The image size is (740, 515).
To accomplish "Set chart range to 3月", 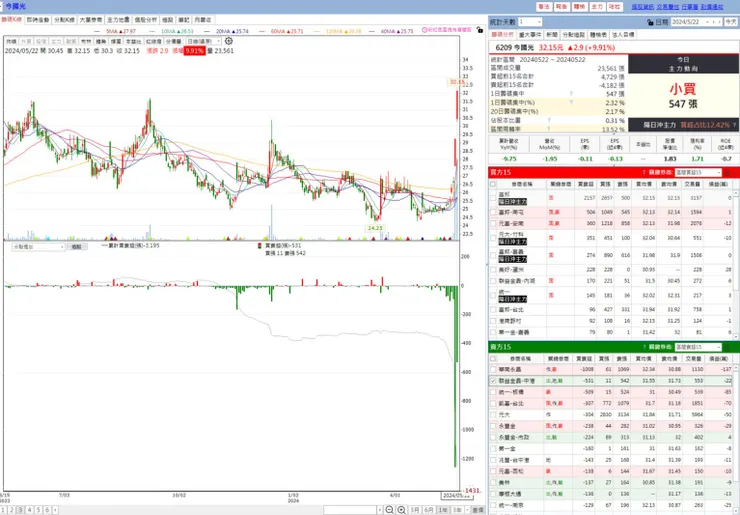I will tap(414, 510).
